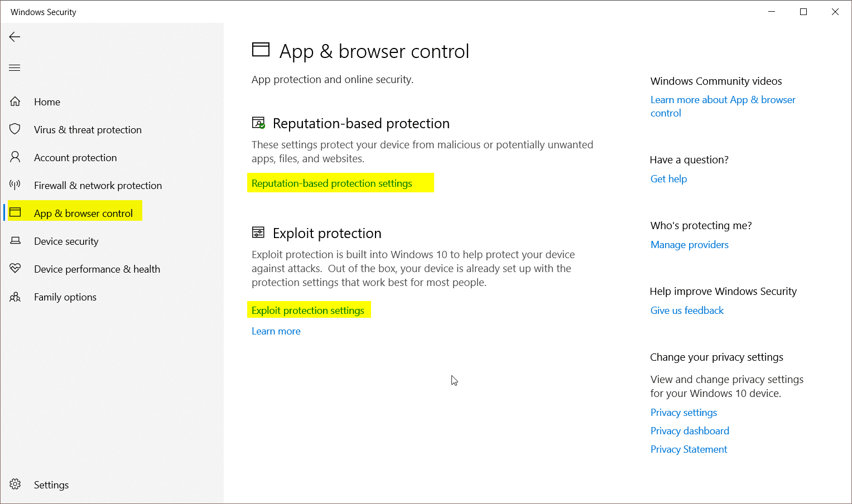Image resolution: width=852 pixels, height=504 pixels.
Task: Maximize the Windows Security window
Action: pos(803,12)
